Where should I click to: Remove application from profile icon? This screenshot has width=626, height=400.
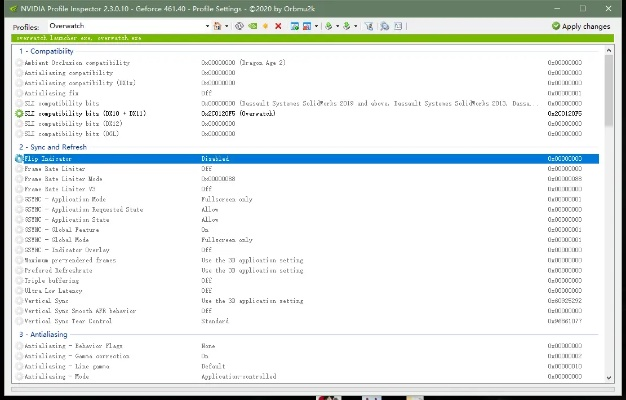tap(307, 26)
